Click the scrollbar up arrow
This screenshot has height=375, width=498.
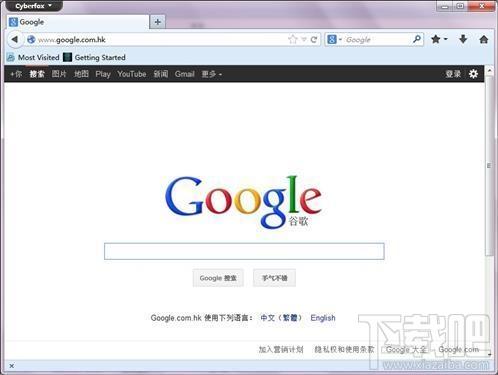489,70
